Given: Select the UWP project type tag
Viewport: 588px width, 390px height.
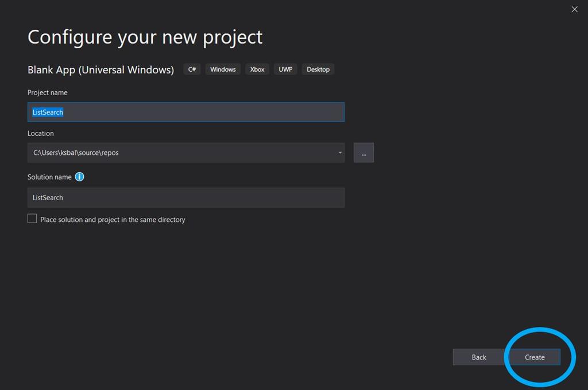Looking at the screenshot, I should tap(285, 69).
